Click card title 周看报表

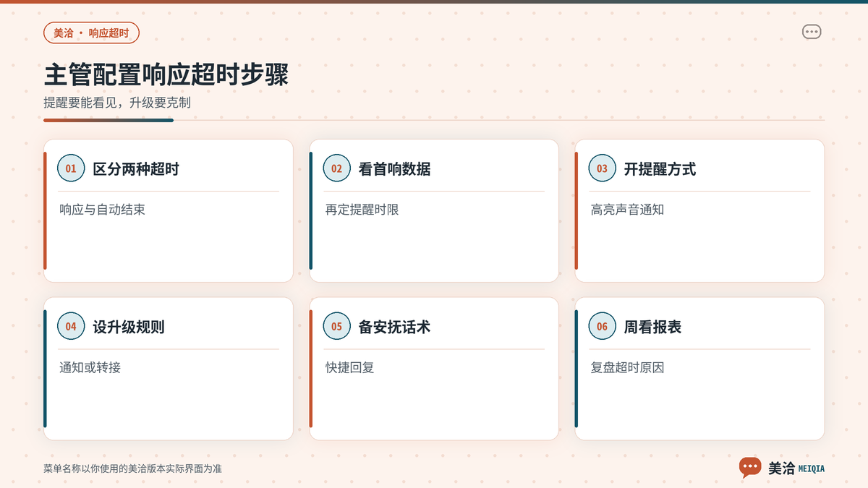pyautogui.click(x=652, y=328)
